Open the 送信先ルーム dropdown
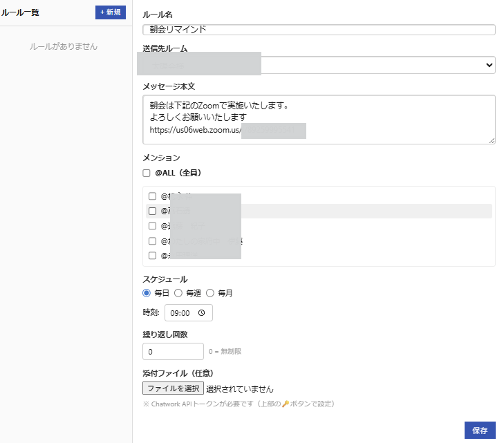This screenshot has width=504, height=443. point(319,65)
